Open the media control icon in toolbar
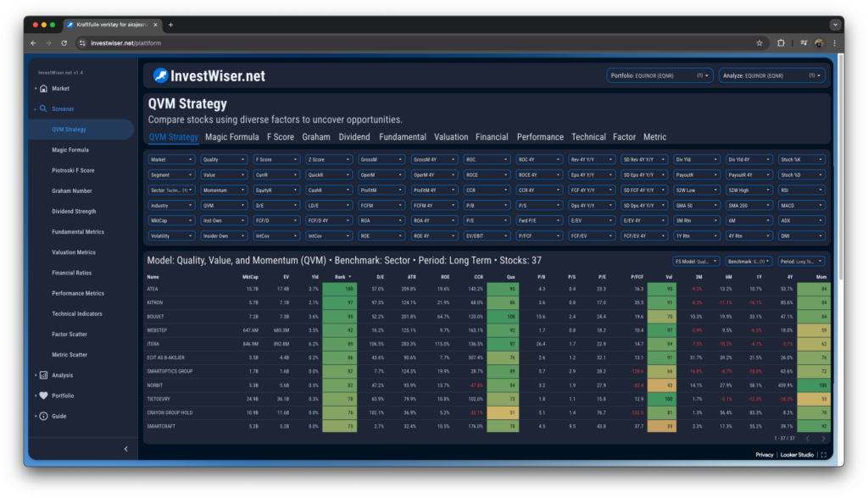Screen dimensions: 868x498 coord(804,43)
